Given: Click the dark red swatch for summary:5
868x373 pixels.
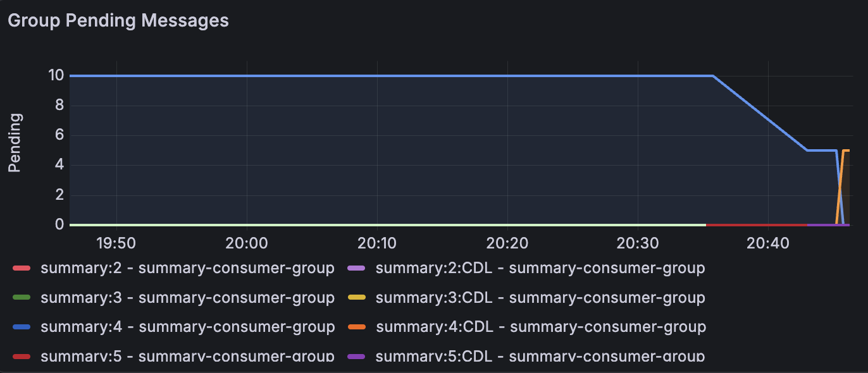Looking at the screenshot, I should [22, 357].
